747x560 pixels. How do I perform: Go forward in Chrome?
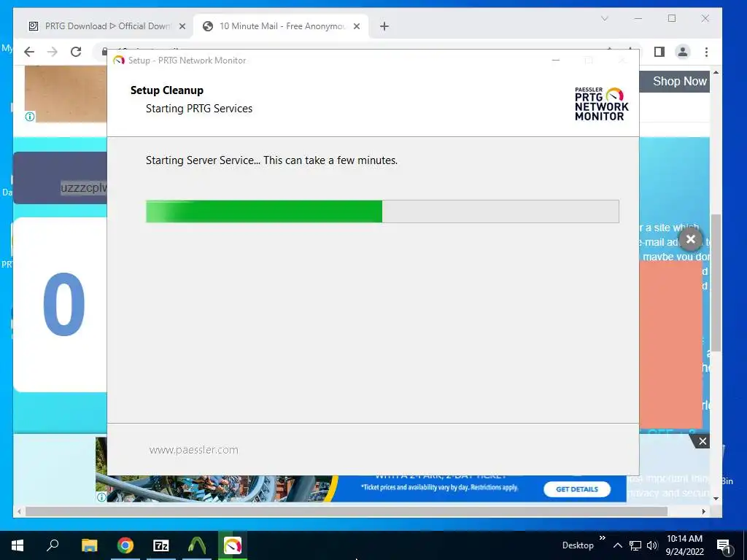(x=53, y=52)
